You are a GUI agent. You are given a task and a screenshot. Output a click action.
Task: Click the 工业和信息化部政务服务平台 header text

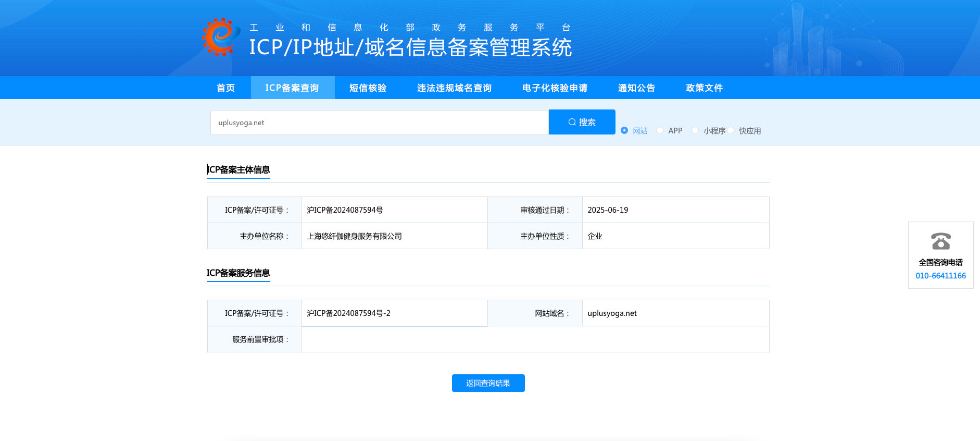pyautogui.click(x=410, y=28)
